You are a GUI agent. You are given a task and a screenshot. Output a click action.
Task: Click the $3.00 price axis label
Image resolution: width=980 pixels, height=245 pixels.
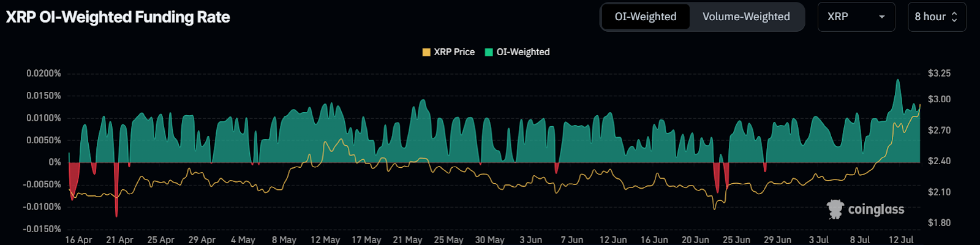(x=939, y=99)
